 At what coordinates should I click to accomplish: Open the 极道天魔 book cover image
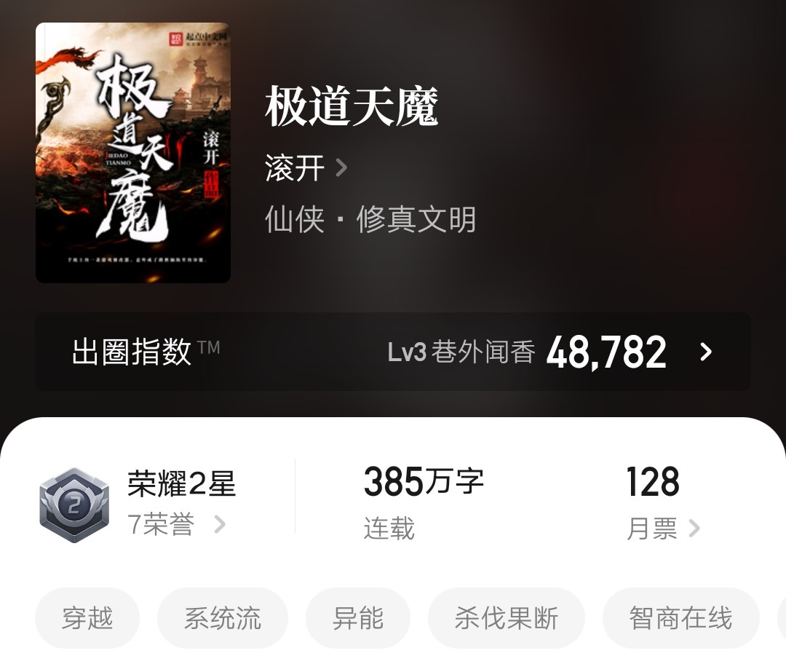coord(133,152)
